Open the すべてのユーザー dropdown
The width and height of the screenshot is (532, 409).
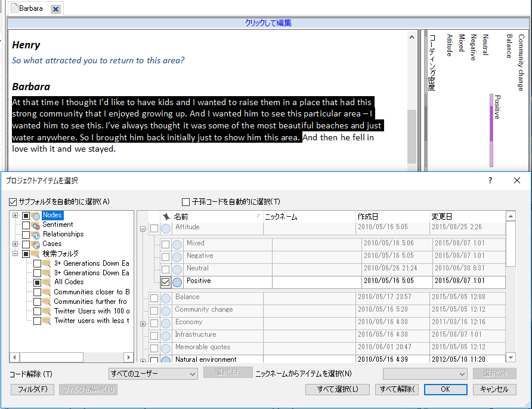pyautogui.click(x=153, y=374)
